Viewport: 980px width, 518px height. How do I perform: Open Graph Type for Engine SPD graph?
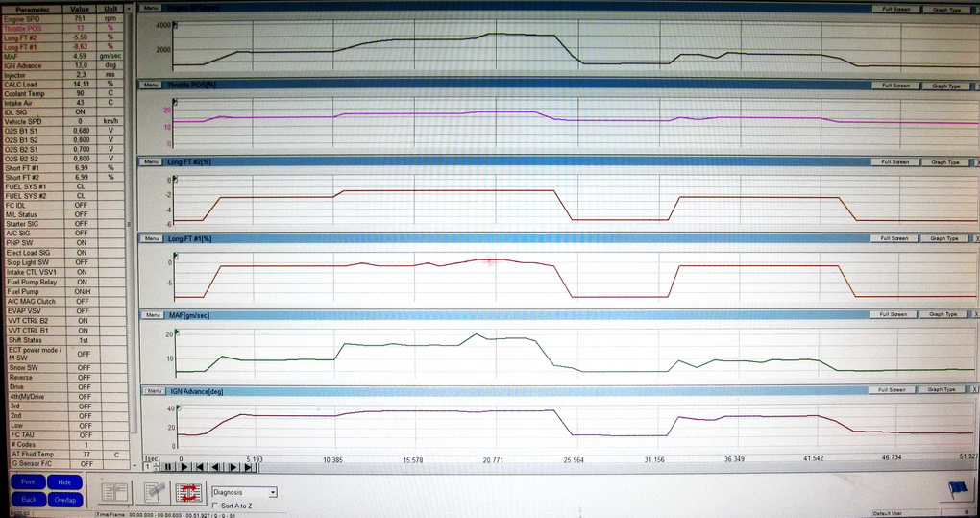[946, 9]
